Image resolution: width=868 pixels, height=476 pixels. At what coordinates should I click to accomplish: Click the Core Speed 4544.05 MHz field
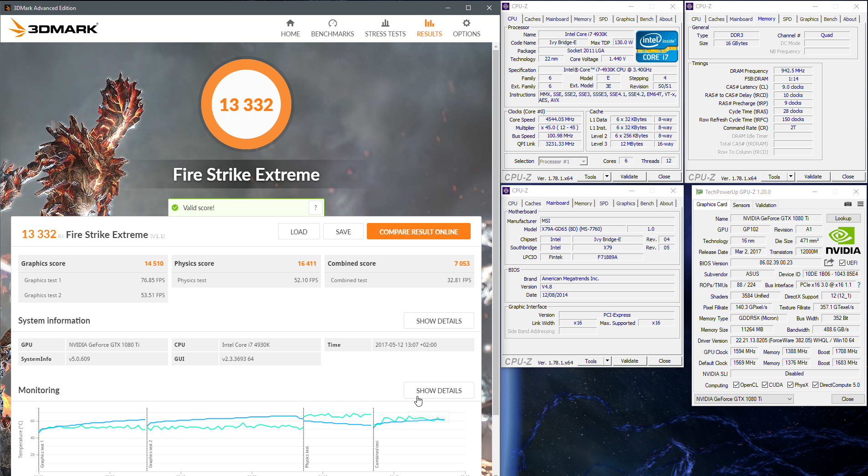560,120
